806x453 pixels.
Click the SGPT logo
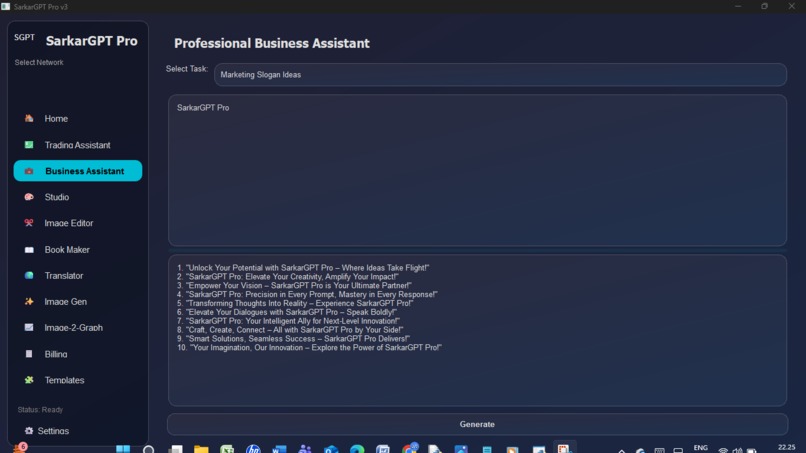click(x=24, y=38)
